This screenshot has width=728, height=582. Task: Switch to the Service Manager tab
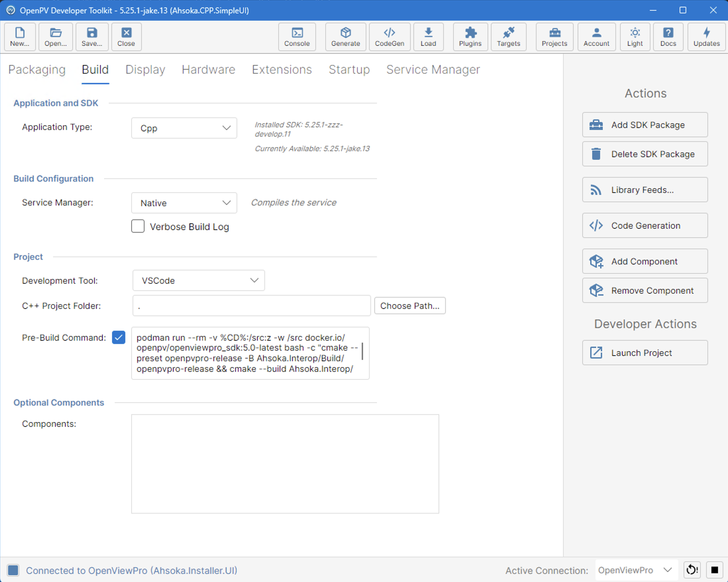[433, 70]
